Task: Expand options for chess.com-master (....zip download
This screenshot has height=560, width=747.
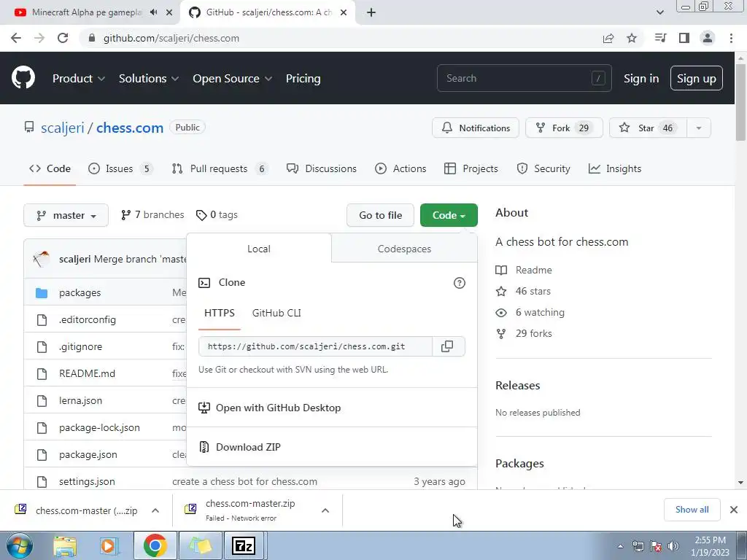Action: (155, 510)
